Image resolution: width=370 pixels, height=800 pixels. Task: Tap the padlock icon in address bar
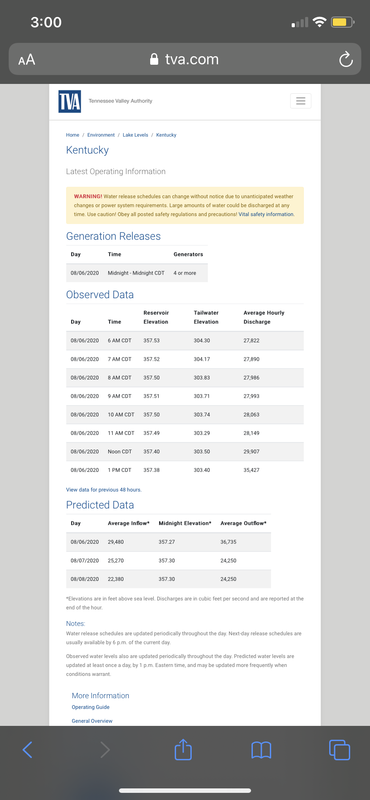point(154,60)
